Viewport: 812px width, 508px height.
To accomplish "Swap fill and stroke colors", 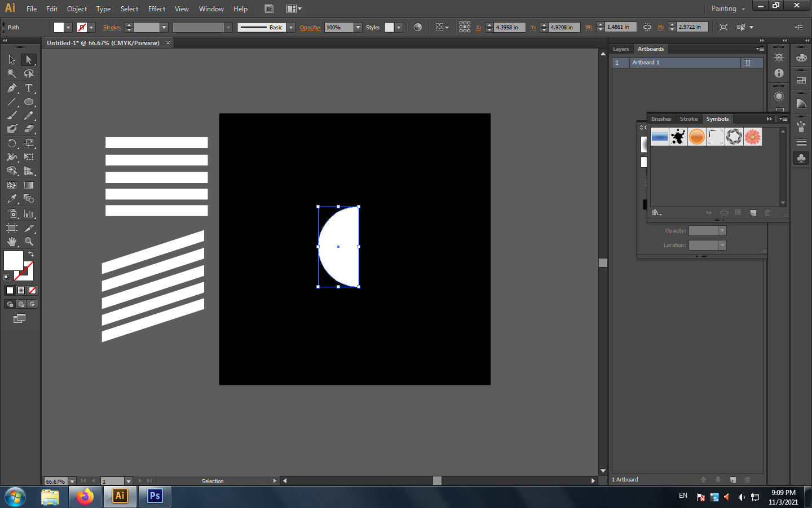I will pos(31,255).
